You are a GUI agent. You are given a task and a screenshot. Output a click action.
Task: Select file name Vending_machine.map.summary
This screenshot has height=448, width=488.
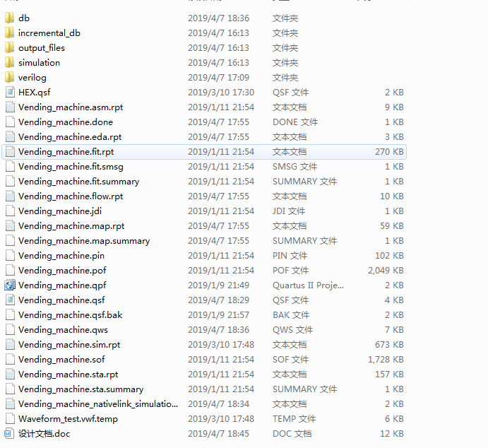tap(84, 241)
